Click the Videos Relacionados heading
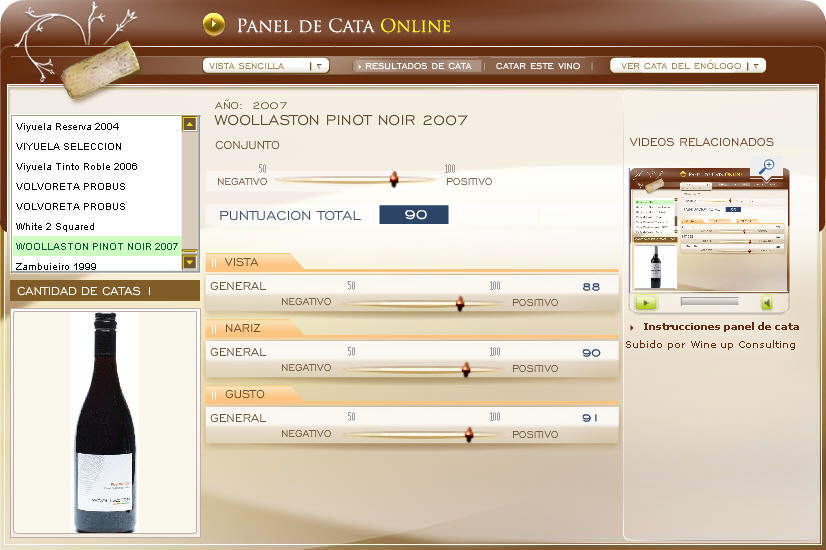The width and height of the screenshot is (826, 550). pos(701,142)
